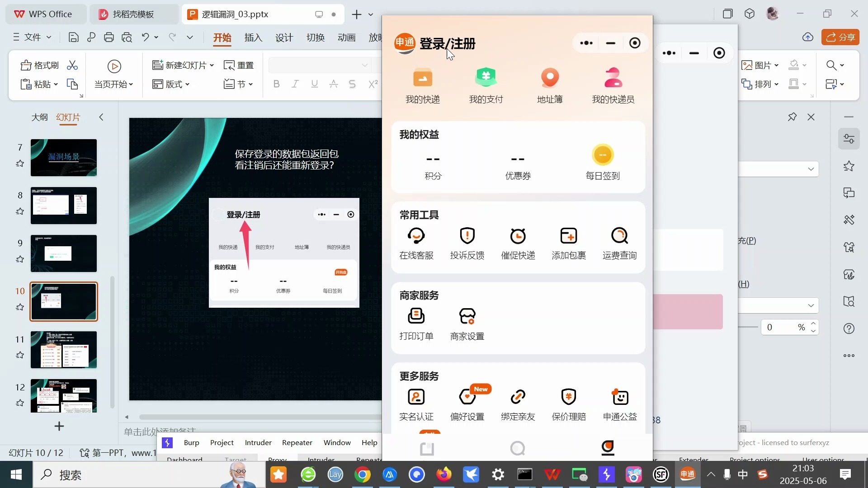Click the pink color fill swatch
868x488 pixels.
pyautogui.click(x=688, y=312)
